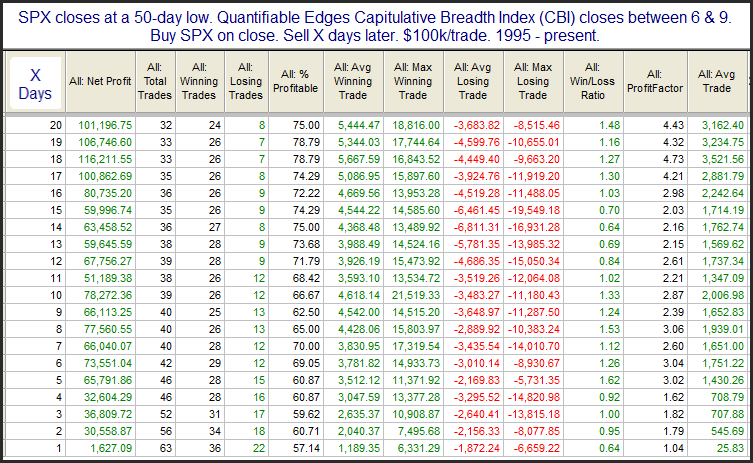Image resolution: width=753 pixels, height=463 pixels.
Task: Select max losing trade -14,820.98
Action: click(x=534, y=397)
